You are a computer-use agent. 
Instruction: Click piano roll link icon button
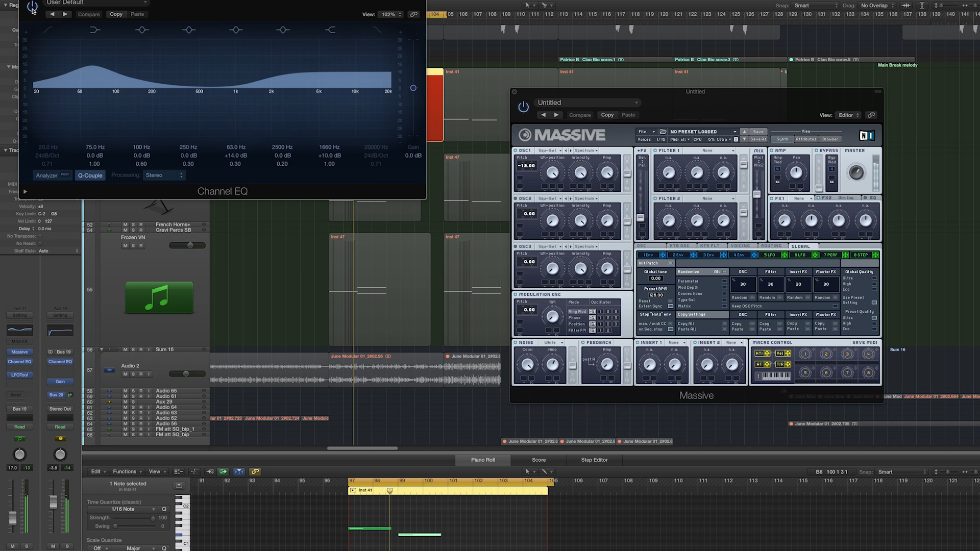coord(255,472)
